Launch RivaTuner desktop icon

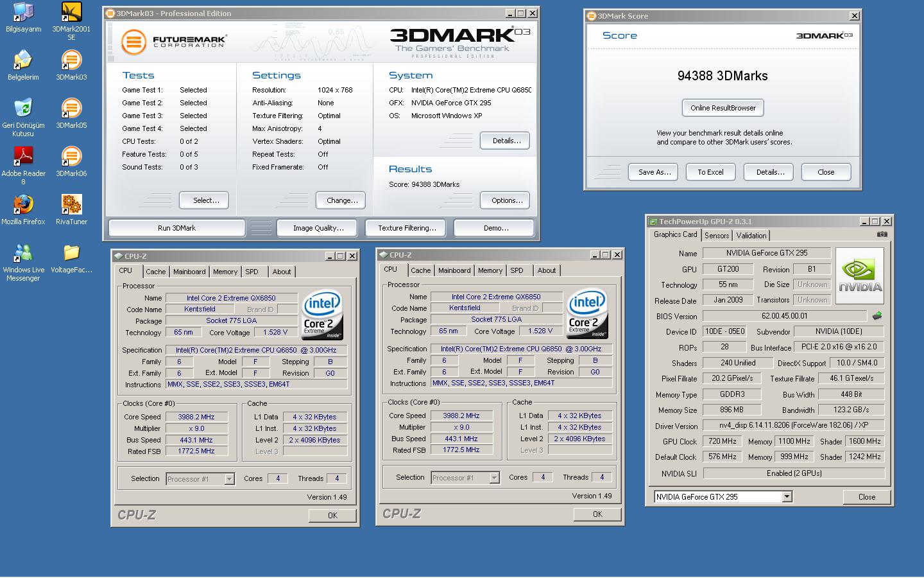[x=71, y=210]
